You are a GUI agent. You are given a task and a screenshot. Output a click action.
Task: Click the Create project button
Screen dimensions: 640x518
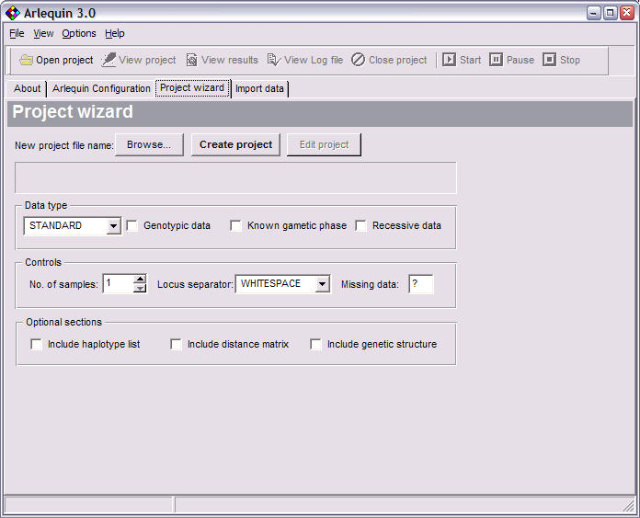click(236, 145)
